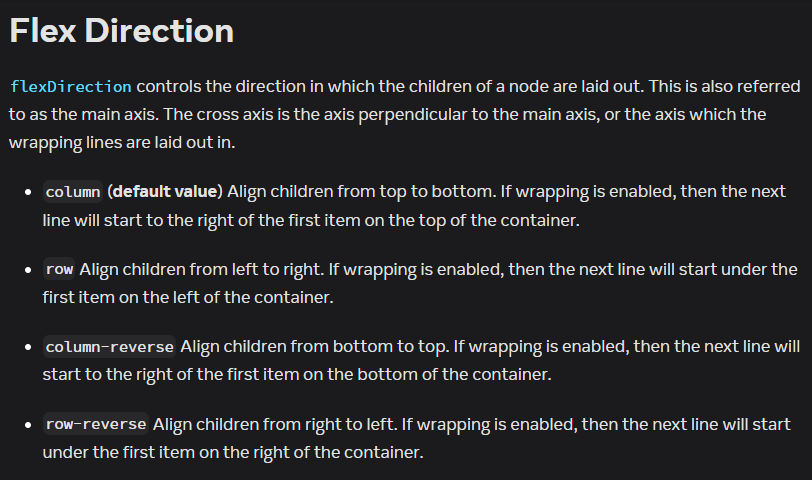The height and width of the screenshot is (480, 812).
Task: Click "Align children from bottom to top" text
Action: [312, 347]
